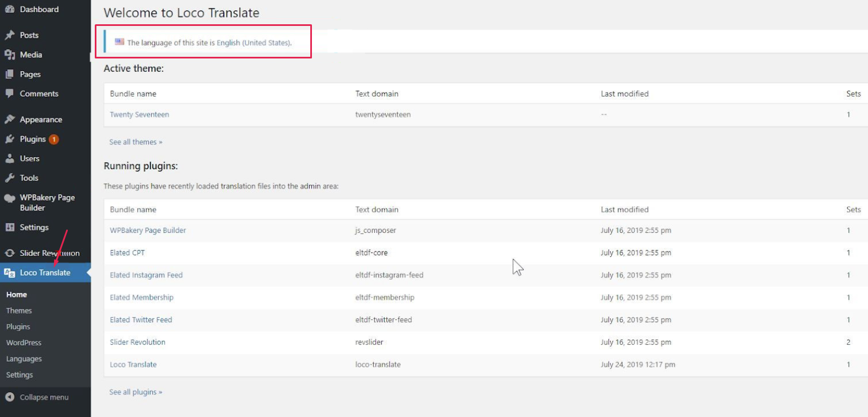Open the Languages submenu item
This screenshot has height=417, width=868.
coord(24,359)
